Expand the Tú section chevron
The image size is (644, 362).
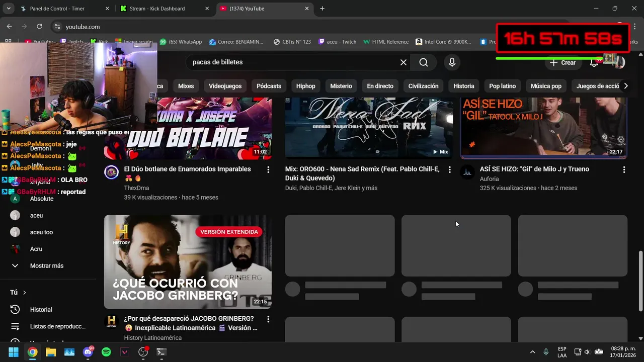[x=24, y=293]
